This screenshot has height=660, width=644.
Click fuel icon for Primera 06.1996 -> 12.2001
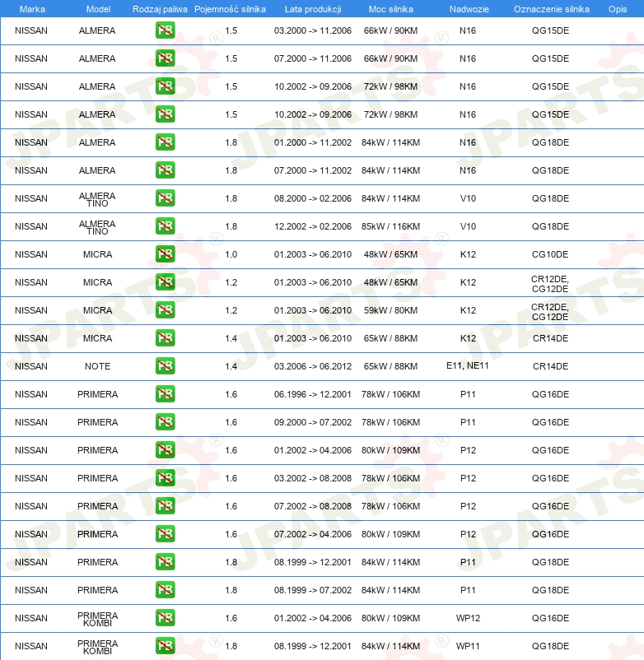click(165, 394)
